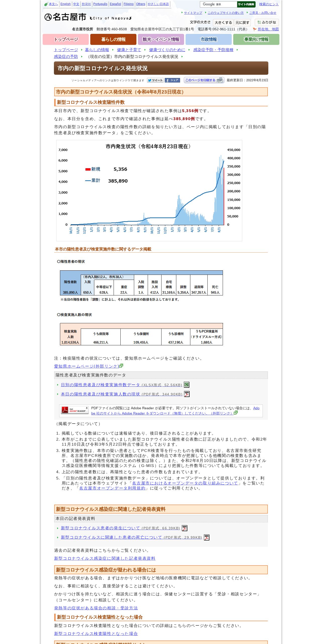Reset text size with 元に戻す button
This screenshot has width=322, height=644.
pos(242,23)
